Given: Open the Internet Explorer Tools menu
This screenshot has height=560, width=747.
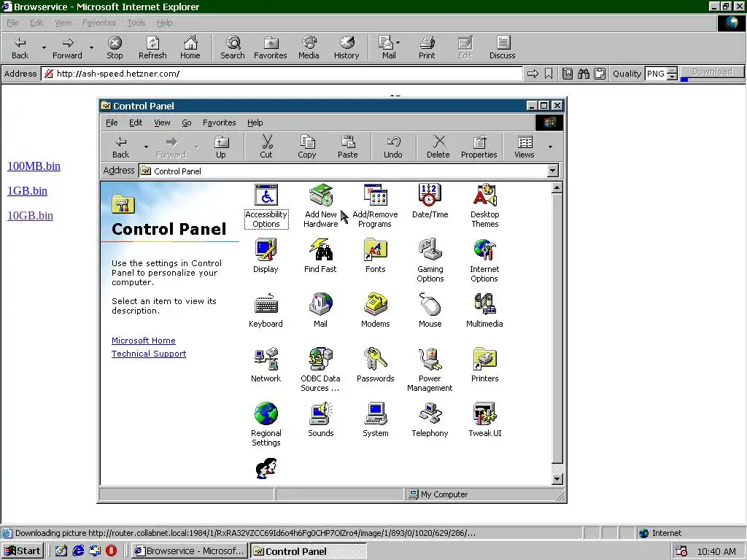Looking at the screenshot, I should click(x=136, y=23).
